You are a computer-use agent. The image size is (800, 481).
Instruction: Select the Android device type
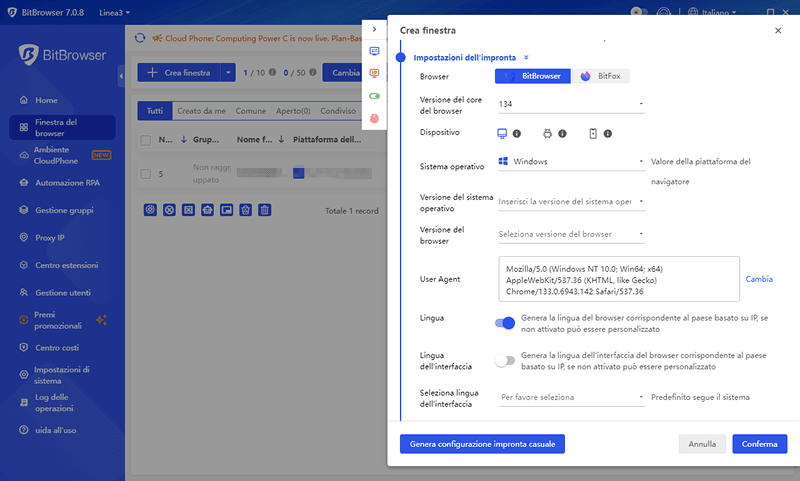(547, 133)
